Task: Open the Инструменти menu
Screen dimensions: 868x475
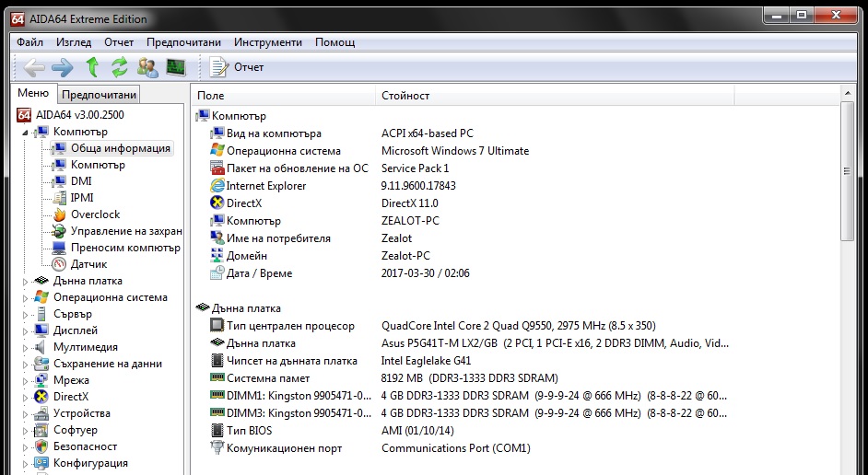Action: 268,42
